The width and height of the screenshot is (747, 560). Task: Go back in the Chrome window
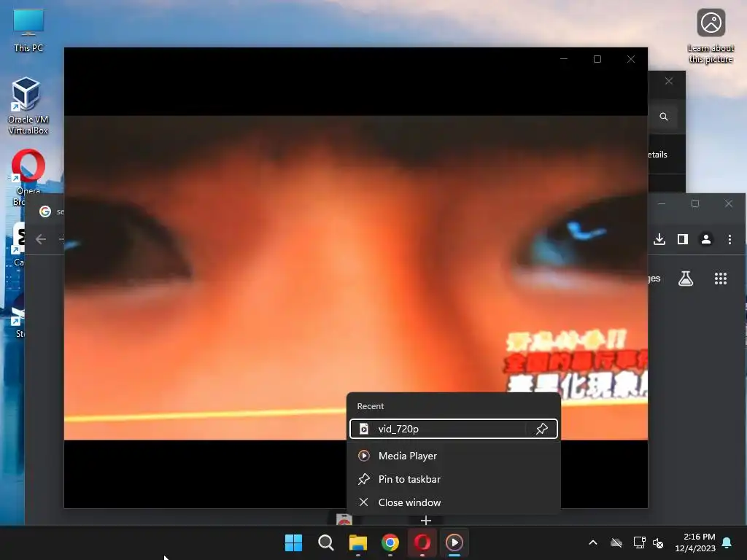[41, 239]
